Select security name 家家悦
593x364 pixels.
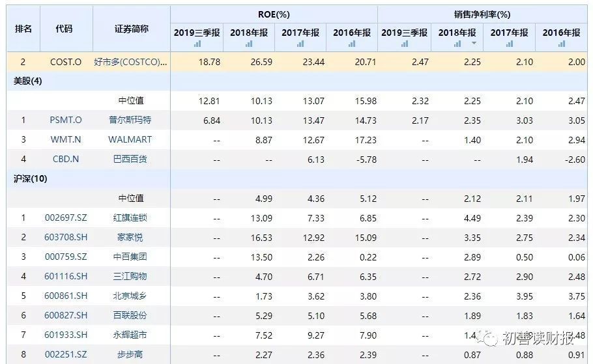[130, 238]
